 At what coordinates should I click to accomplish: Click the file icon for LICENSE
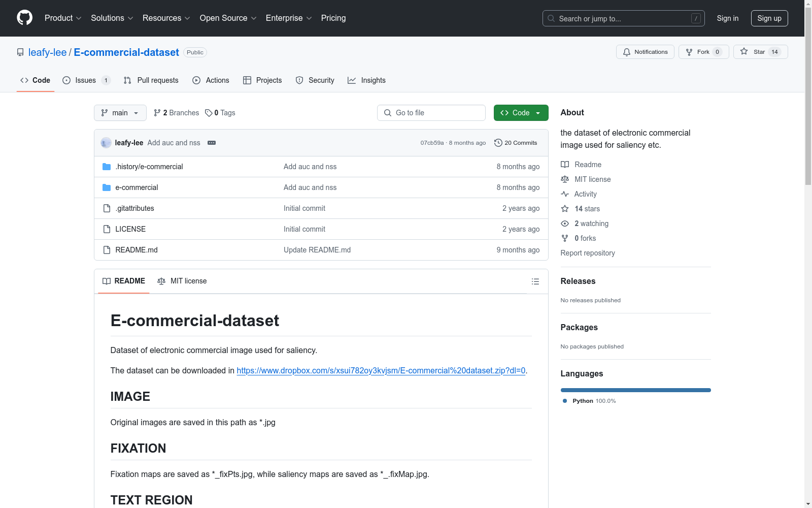point(107,229)
